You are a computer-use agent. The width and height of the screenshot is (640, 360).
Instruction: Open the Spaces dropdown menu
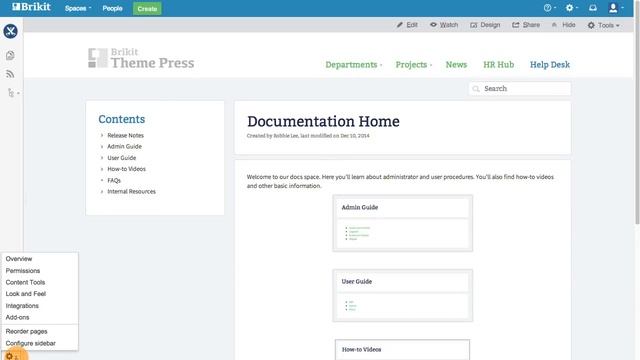coord(78,8)
